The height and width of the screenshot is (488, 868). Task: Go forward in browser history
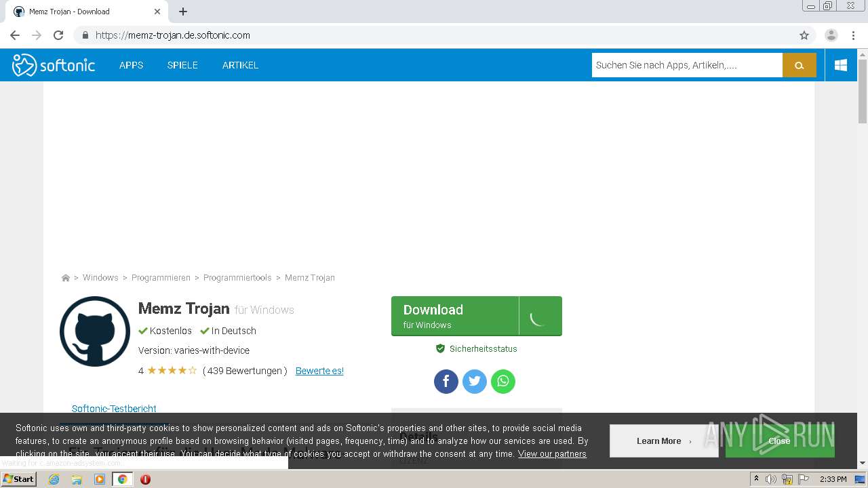[x=37, y=35]
